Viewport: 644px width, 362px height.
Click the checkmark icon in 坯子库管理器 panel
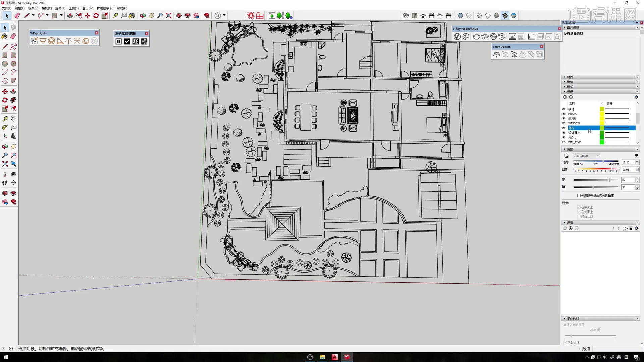[x=127, y=41]
